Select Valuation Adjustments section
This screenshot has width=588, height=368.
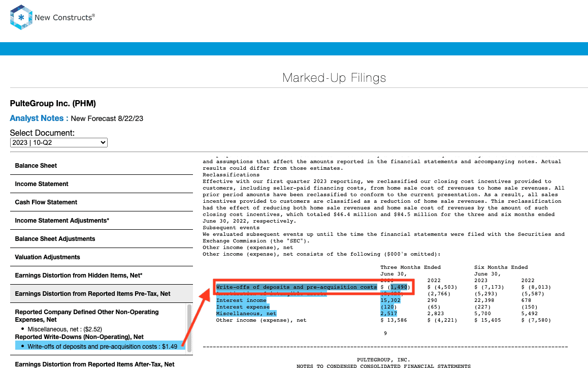point(102,257)
